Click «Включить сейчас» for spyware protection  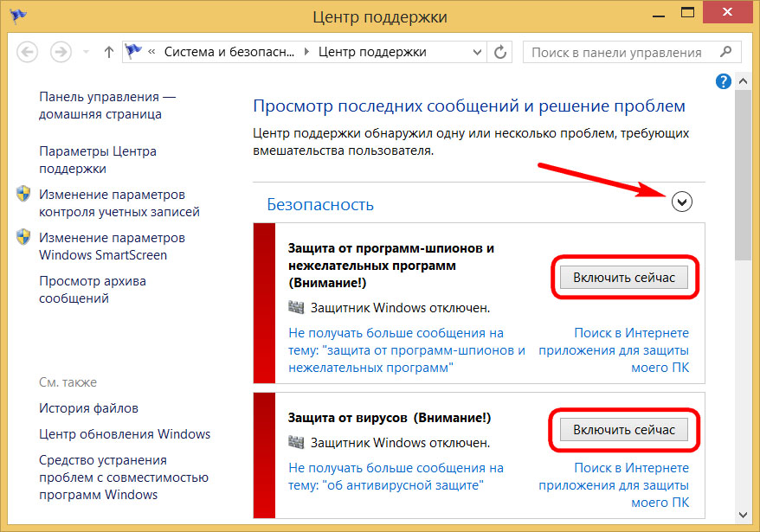[624, 277]
